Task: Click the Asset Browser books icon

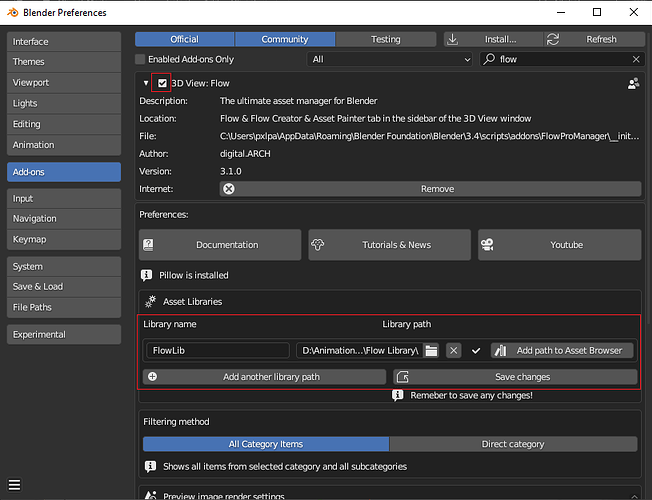Action: pos(500,350)
